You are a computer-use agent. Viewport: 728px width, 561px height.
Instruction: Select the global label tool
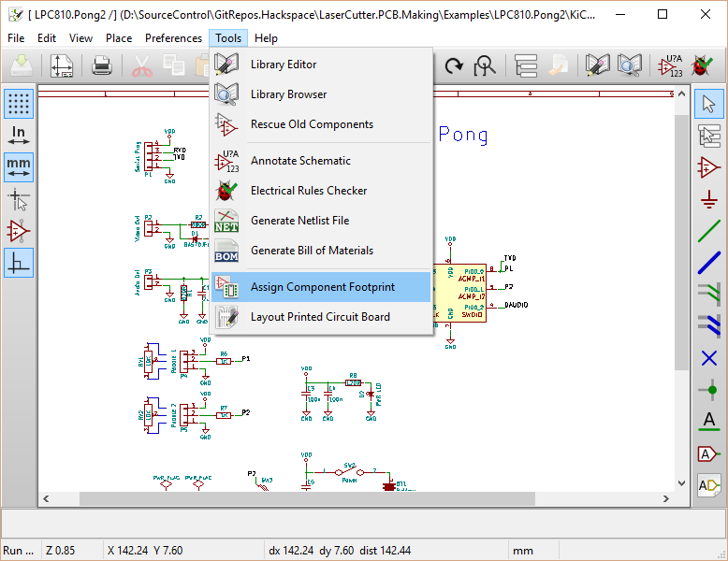coord(709,453)
